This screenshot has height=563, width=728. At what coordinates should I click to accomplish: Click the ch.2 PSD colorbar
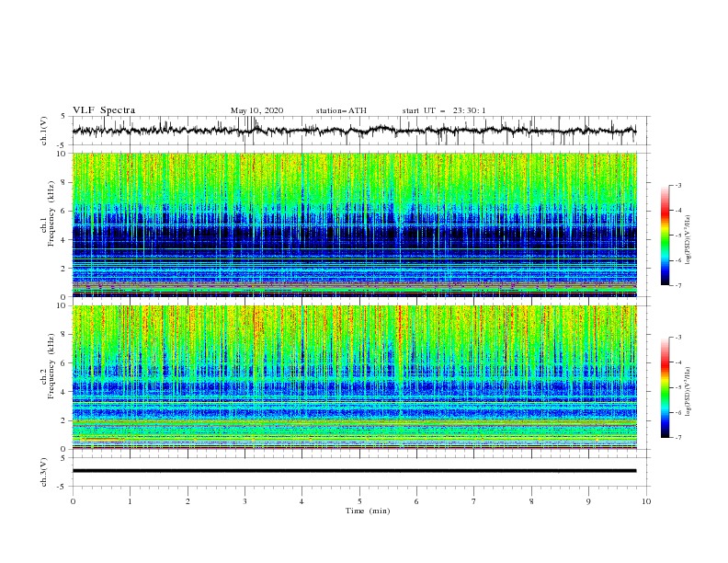[665, 387]
